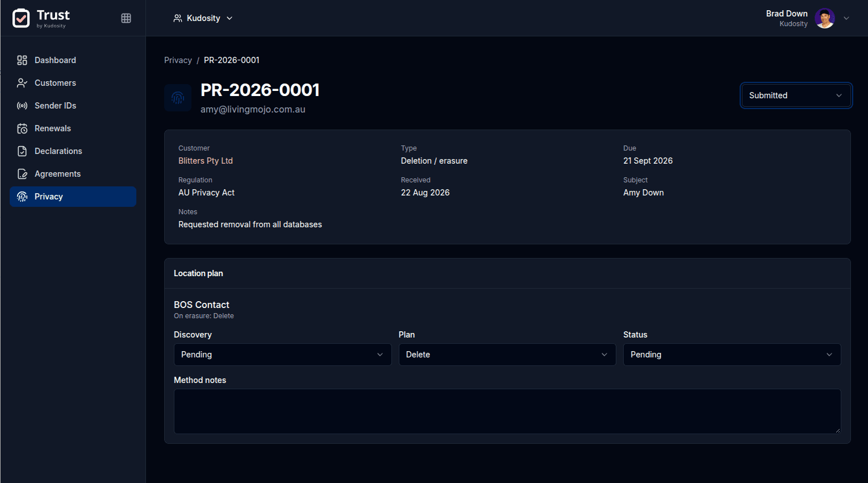Click the Privacy breadcrumb link
This screenshot has width=868, height=483.
[x=178, y=60]
